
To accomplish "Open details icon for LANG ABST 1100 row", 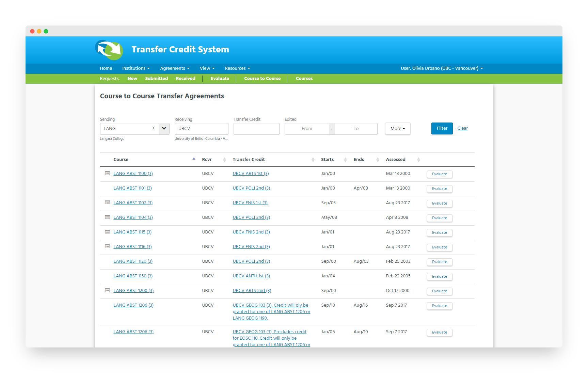I will coord(107,173).
